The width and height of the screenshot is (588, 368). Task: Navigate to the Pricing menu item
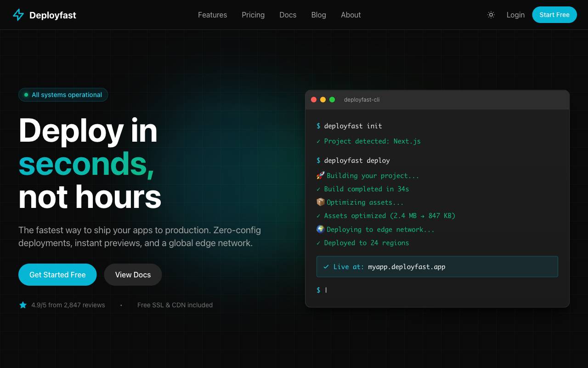click(x=253, y=15)
